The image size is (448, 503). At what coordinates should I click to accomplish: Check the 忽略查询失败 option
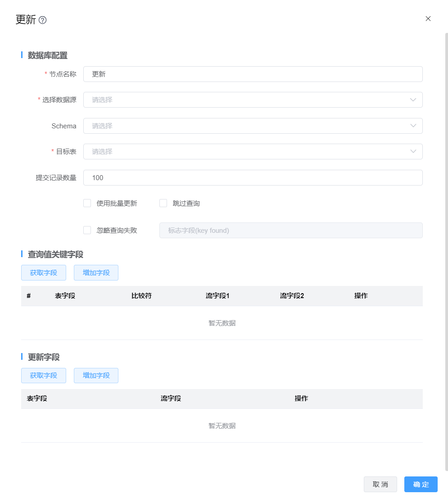[x=87, y=231]
